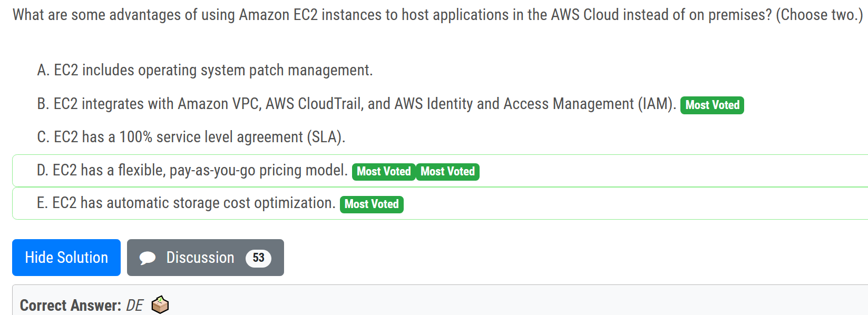Open the Discussion thread
868x315 pixels.
(x=200, y=258)
